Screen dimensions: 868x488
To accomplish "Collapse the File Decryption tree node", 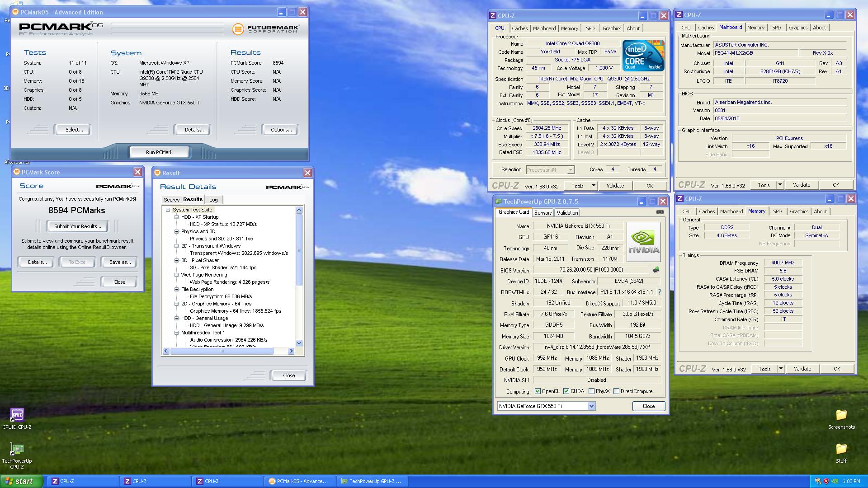I will point(177,289).
